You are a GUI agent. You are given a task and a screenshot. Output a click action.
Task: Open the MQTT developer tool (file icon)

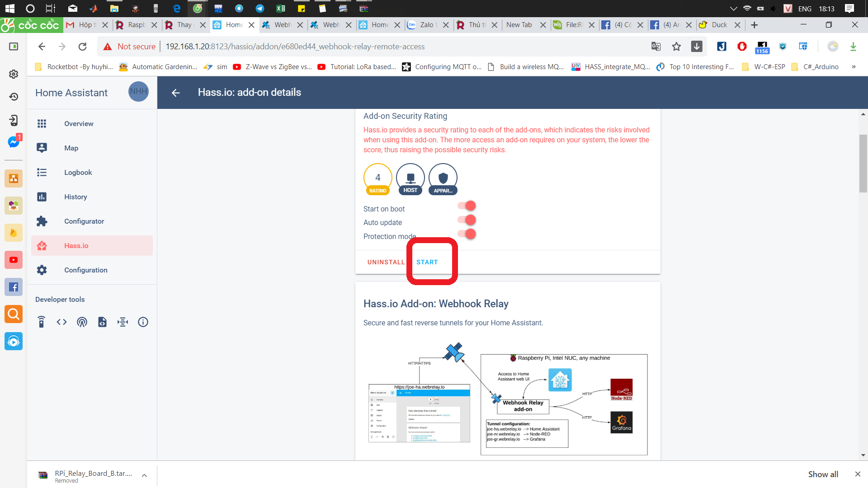[x=103, y=322]
